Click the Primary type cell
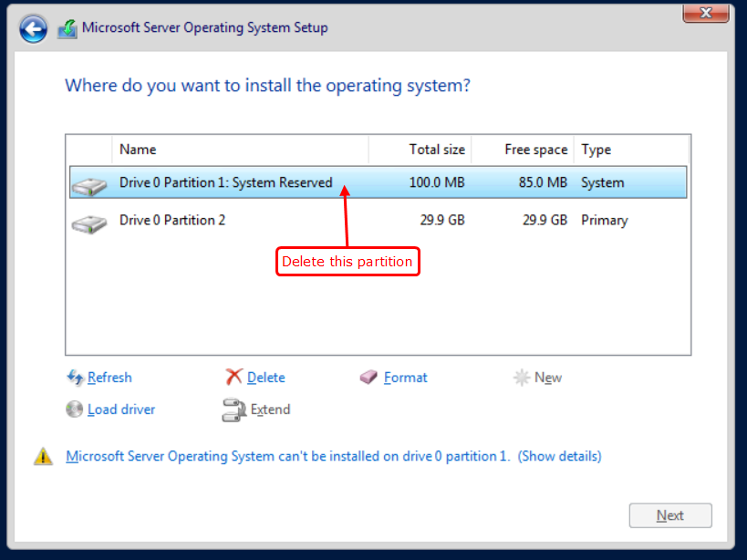This screenshot has width=747, height=560. click(x=604, y=221)
